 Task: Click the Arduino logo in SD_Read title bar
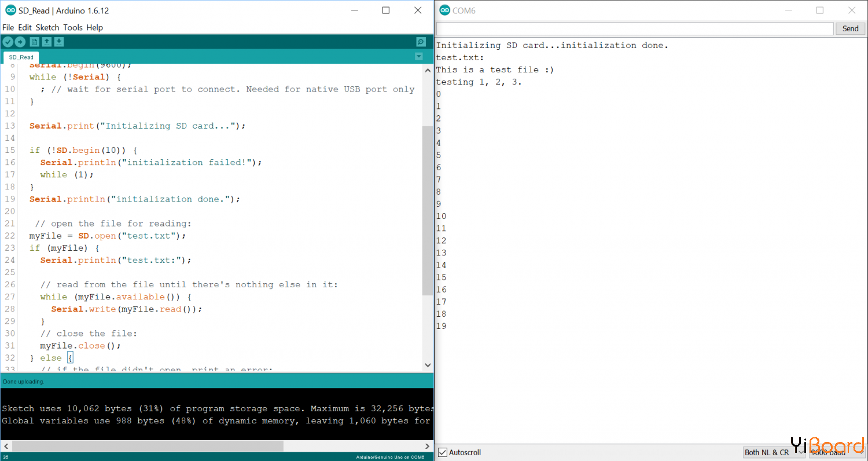(10, 10)
